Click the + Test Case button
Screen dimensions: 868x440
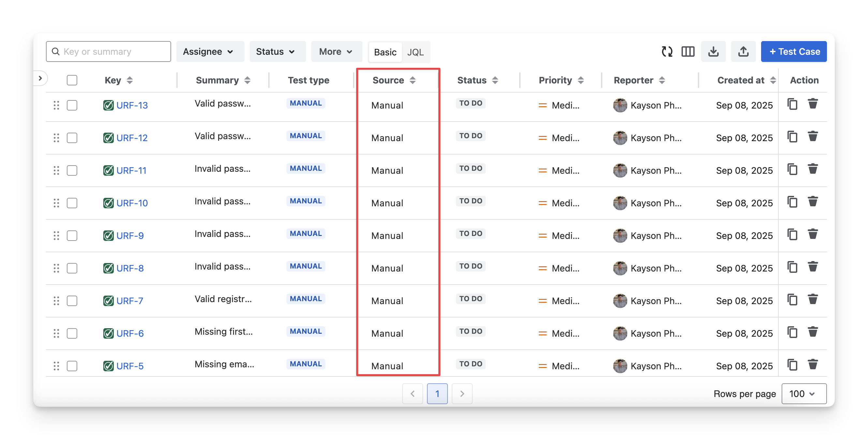pyautogui.click(x=793, y=51)
